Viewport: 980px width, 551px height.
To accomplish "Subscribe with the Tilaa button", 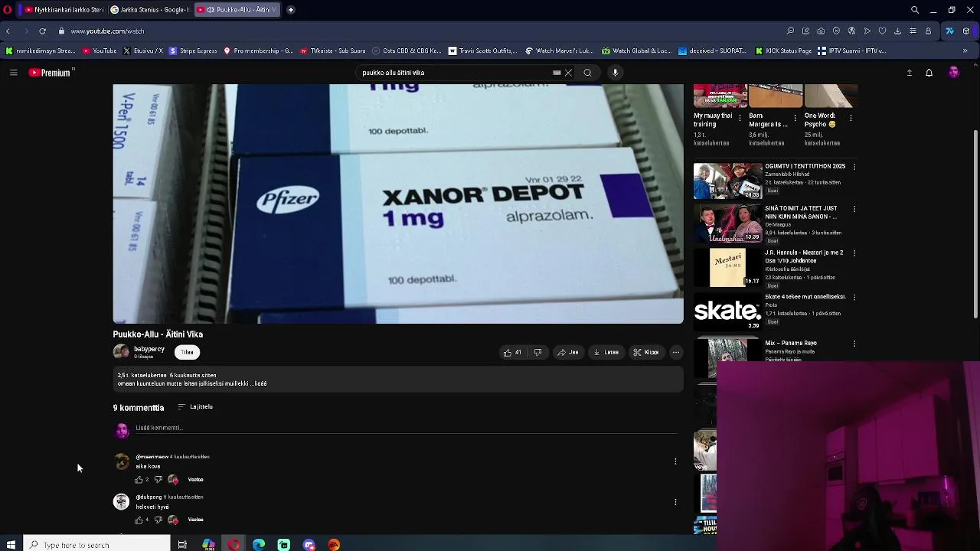I will pyautogui.click(x=187, y=352).
